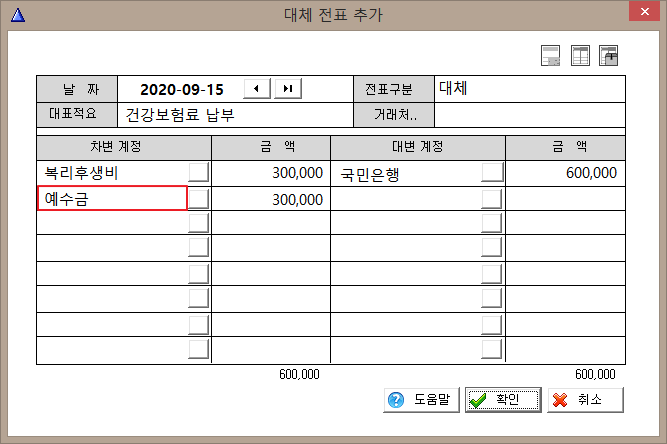Go to previous date with left arrow
Screen dimensions: 667x444
(257, 88)
